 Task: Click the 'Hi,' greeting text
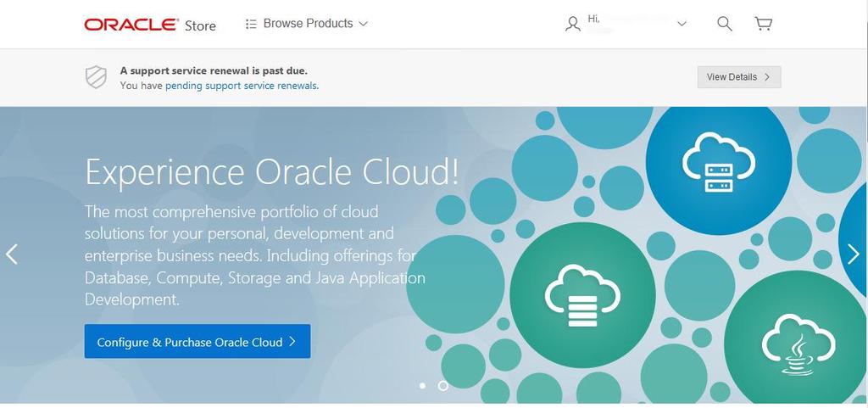point(593,20)
